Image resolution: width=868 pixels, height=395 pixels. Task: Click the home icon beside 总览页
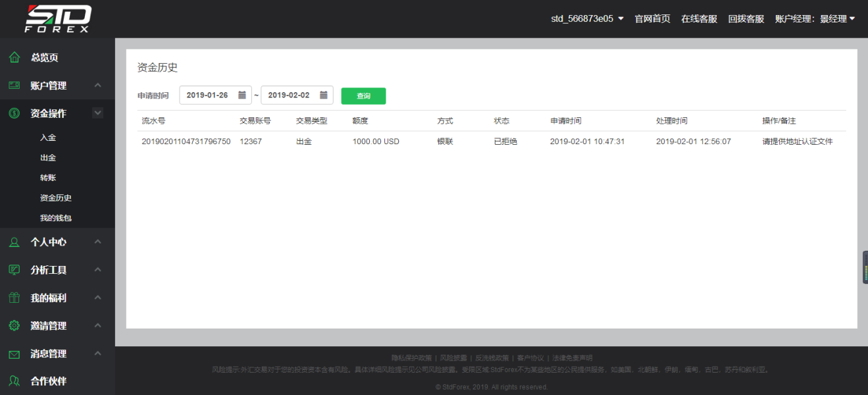(x=14, y=57)
